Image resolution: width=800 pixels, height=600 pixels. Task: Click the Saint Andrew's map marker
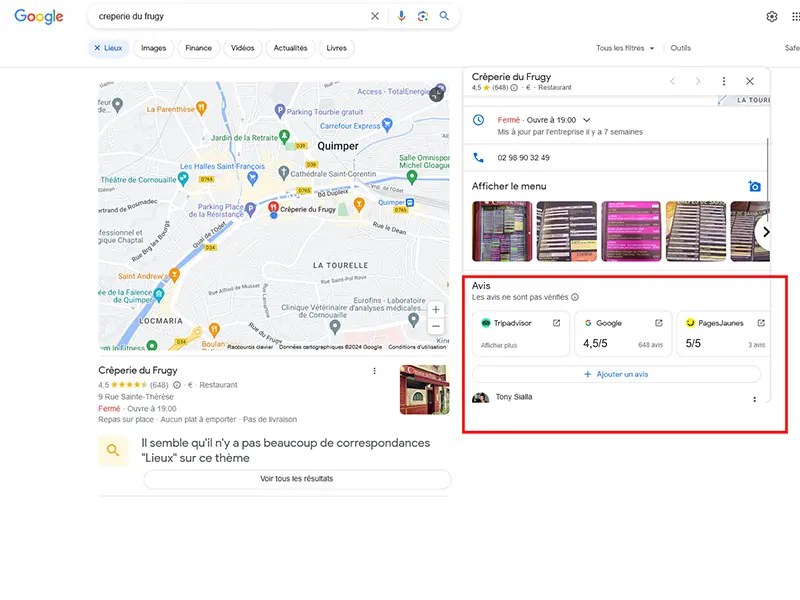[174, 275]
